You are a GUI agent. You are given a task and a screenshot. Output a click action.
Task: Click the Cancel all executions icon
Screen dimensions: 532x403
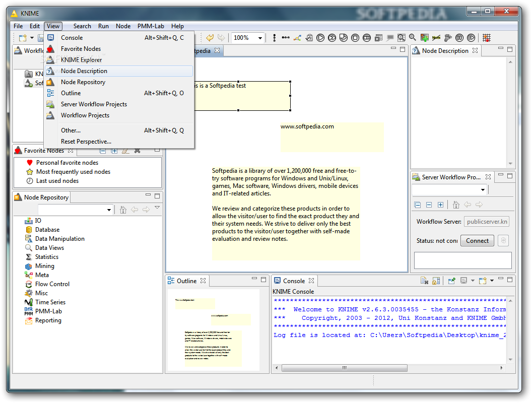click(x=367, y=38)
